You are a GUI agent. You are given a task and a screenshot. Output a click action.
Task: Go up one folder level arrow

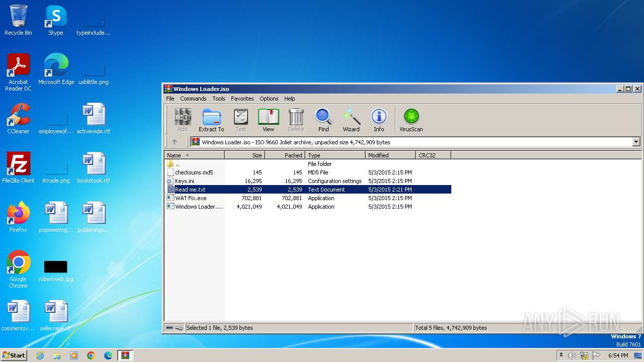coord(175,142)
